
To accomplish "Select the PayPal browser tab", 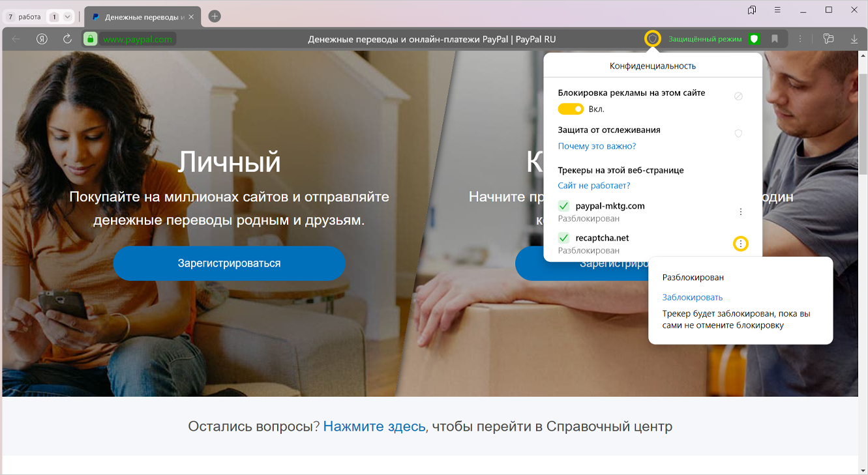I will 143,17.
